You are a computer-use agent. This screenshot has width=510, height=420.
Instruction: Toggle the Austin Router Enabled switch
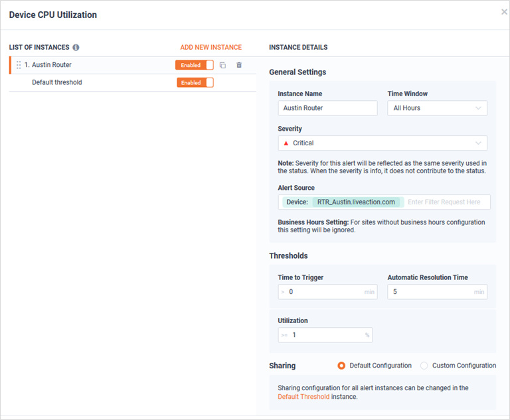pos(195,65)
